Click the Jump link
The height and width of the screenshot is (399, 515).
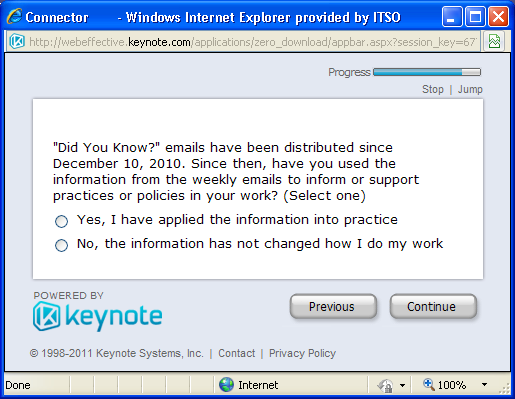click(x=470, y=89)
